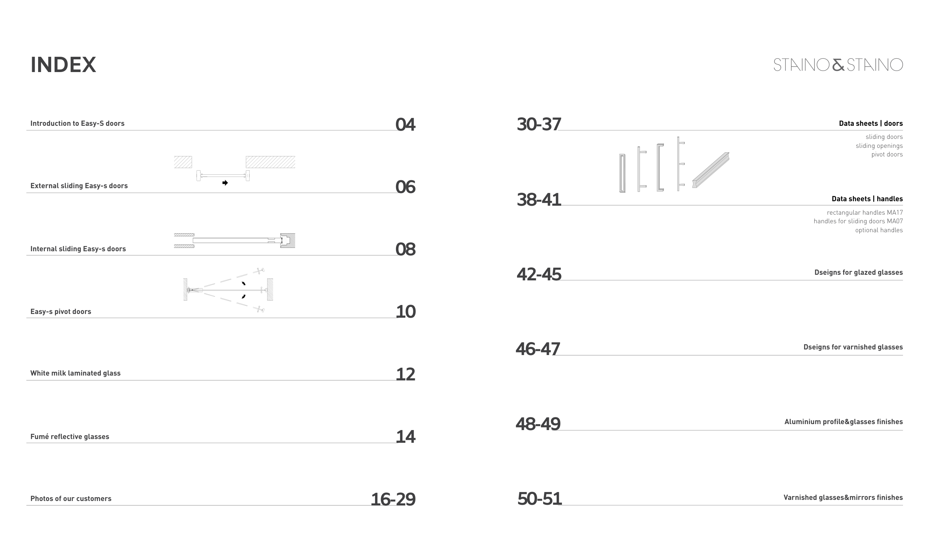
Task: Click rectangular handles MA17 sub-entry
Action: pos(865,212)
